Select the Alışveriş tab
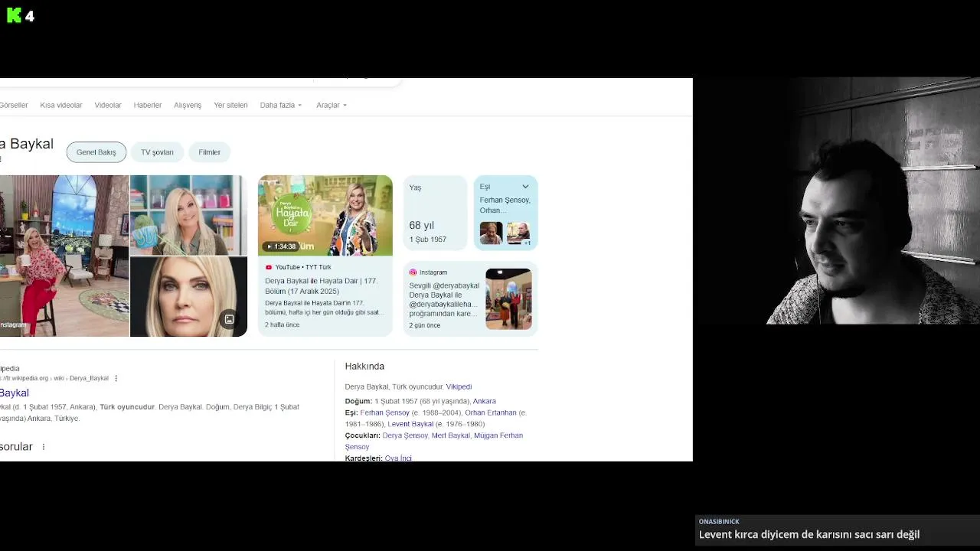980x551 pixels. (x=188, y=105)
